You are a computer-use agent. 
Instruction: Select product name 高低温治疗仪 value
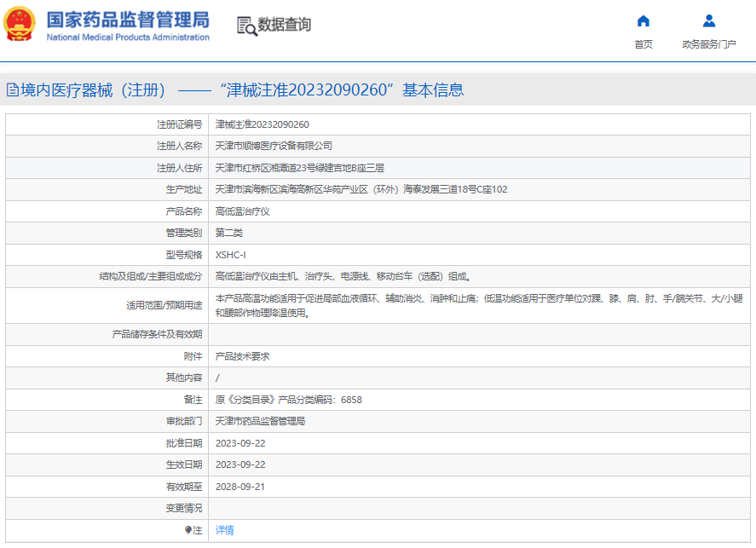click(x=242, y=211)
